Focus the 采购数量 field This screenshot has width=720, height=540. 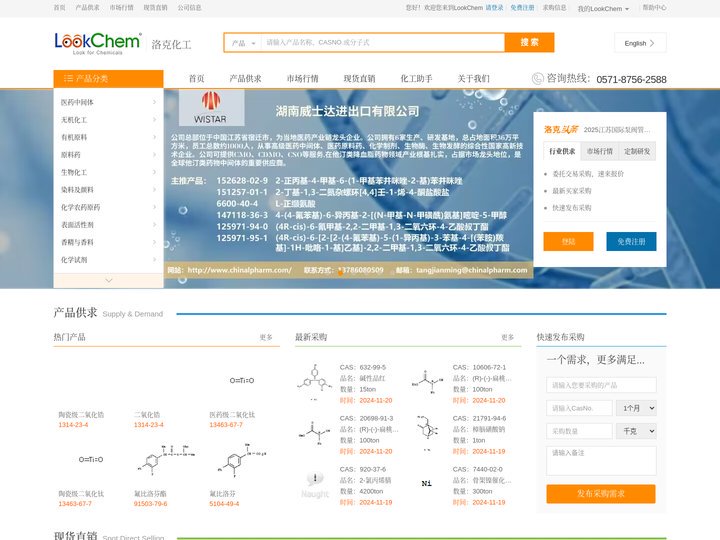click(579, 431)
